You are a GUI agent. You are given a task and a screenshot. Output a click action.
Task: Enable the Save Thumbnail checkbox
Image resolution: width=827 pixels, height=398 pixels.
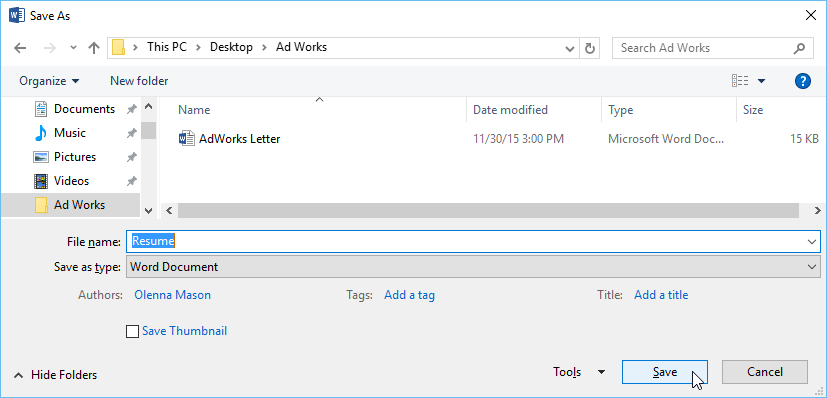[x=132, y=332]
